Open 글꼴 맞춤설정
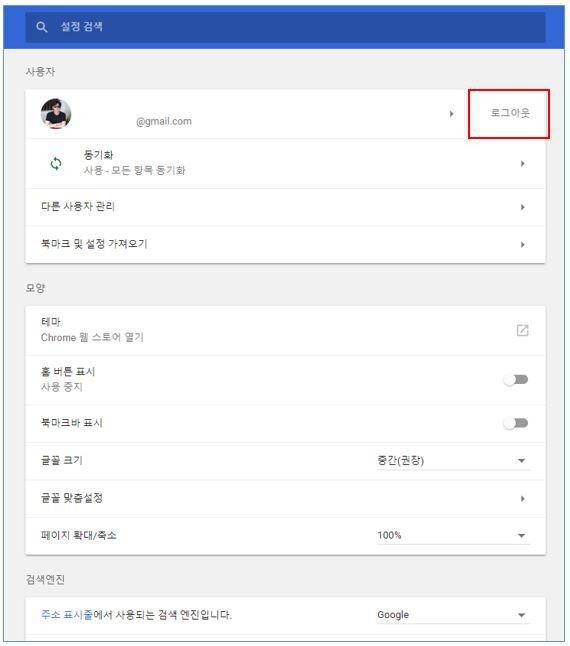 click(285, 499)
